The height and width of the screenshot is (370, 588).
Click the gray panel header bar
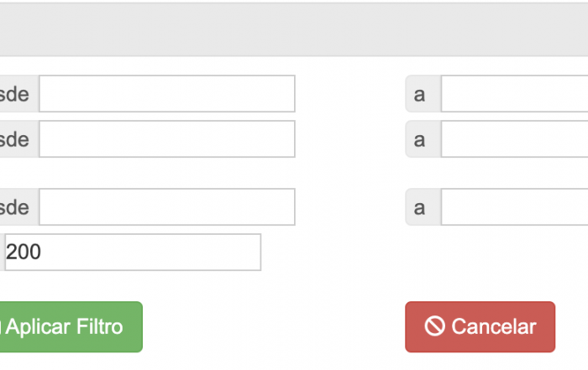click(294, 29)
